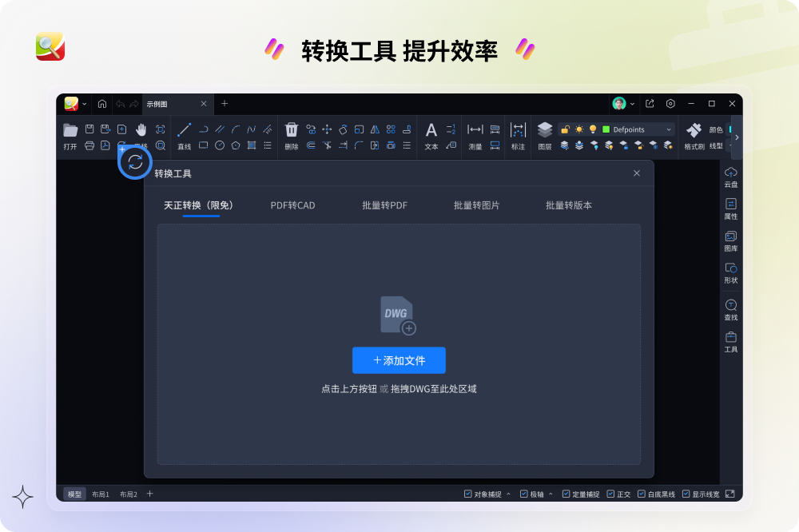Select the 形状 shapes tool in sidebar
Viewport: 799px width, 532px height.
point(731,272)
